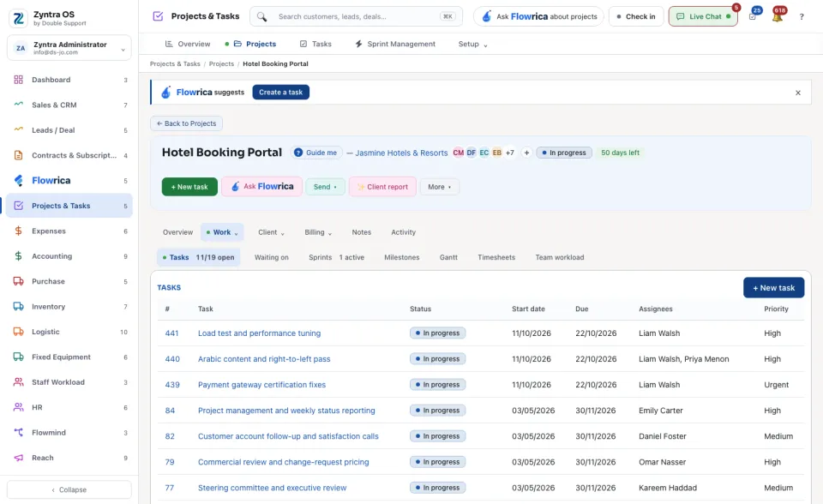Collapse the sidebar

[x=69, y=489]
